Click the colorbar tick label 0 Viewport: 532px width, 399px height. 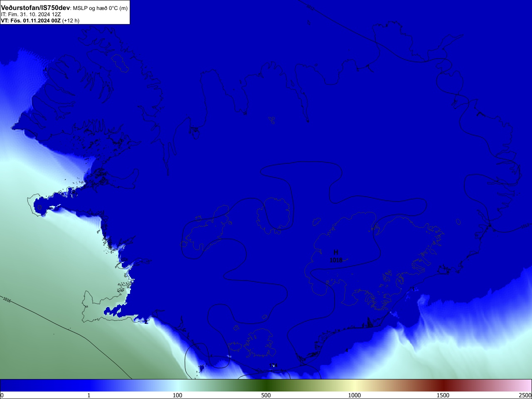[2, 395]
